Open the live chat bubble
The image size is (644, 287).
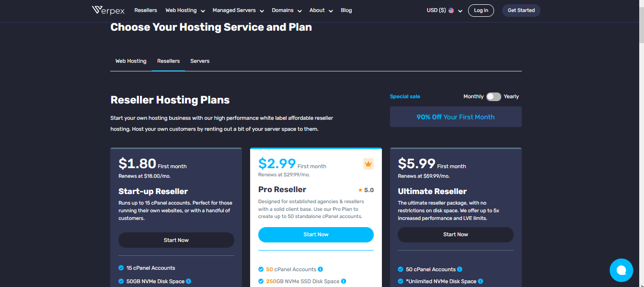point(621,270)
